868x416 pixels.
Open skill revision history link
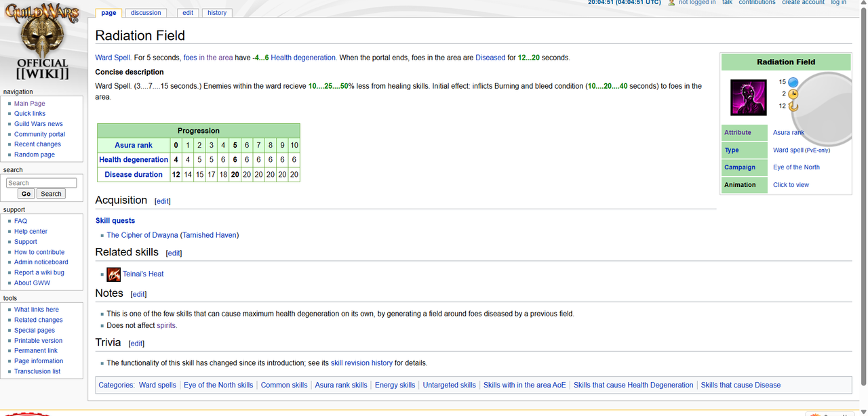361,363
